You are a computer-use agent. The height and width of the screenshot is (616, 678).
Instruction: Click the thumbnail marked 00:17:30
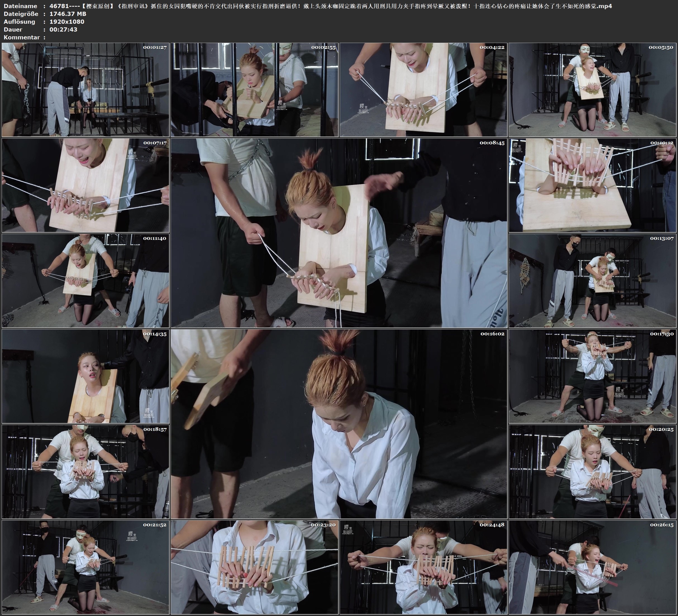[592, 376]
